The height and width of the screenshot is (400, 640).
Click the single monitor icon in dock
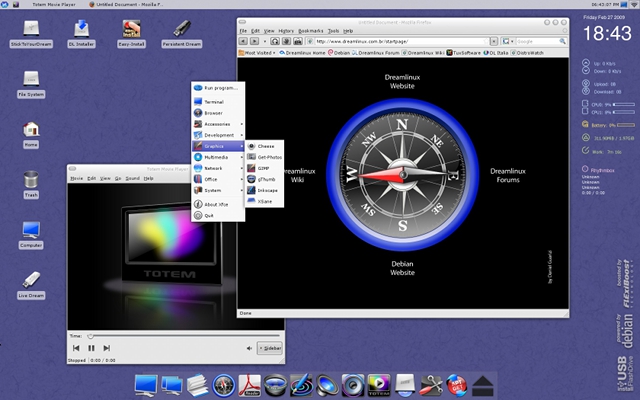146,385
